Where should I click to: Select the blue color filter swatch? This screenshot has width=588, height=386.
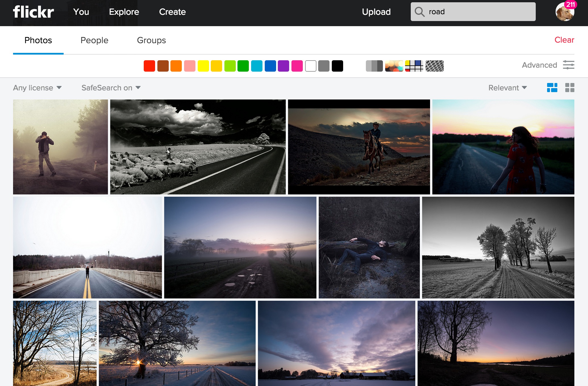pyautogui.click(x=270, y=66)
